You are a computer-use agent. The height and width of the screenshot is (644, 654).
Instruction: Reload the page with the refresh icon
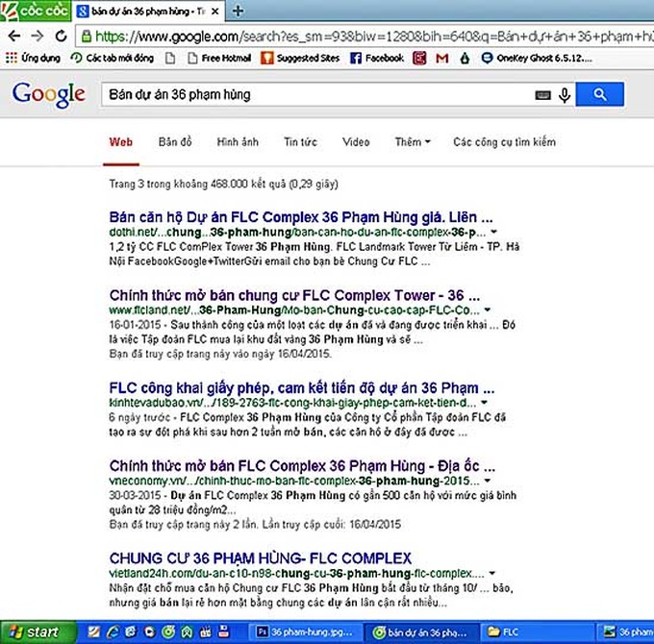[x=61, y=37]
